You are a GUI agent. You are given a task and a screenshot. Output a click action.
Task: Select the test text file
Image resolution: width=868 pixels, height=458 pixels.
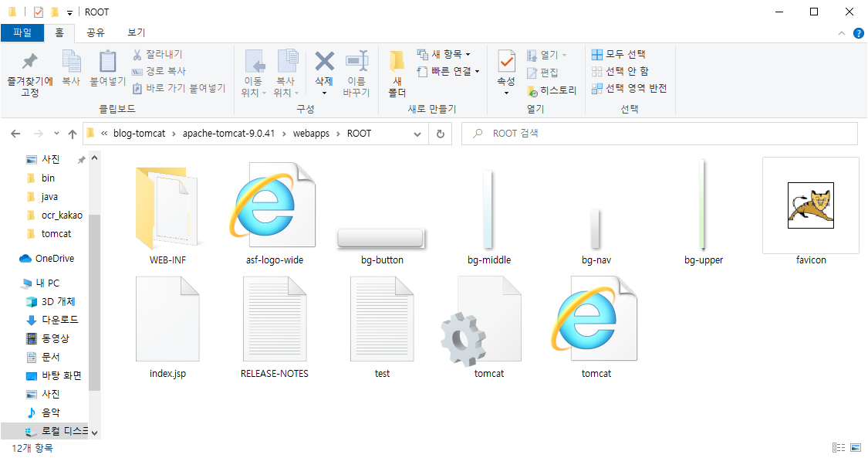(382, 327)
